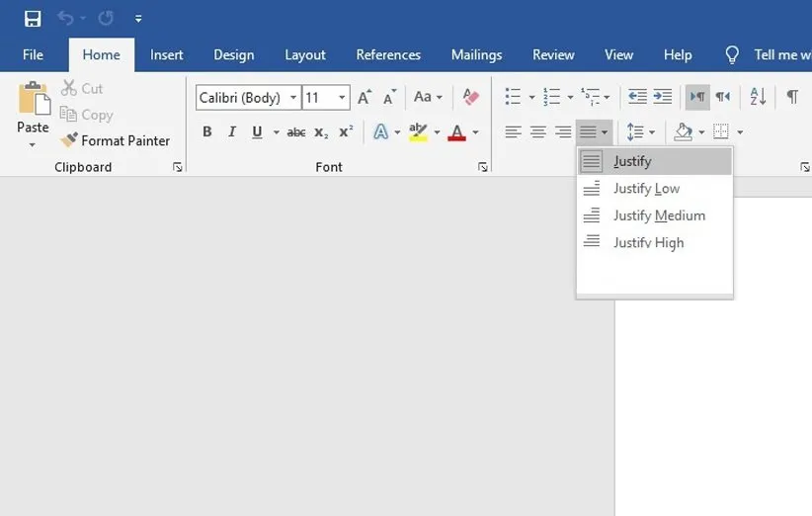
Task: Click the Save icon in title bar
Action: pos(33,19)
